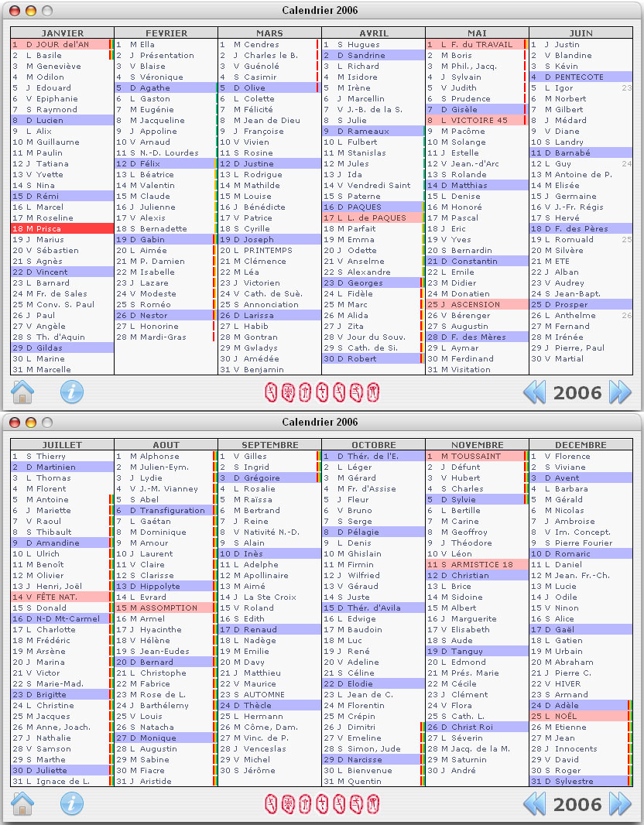Go to previous year in the July–December window
Viewport: 644px width, 825px height.
[535, 804]
